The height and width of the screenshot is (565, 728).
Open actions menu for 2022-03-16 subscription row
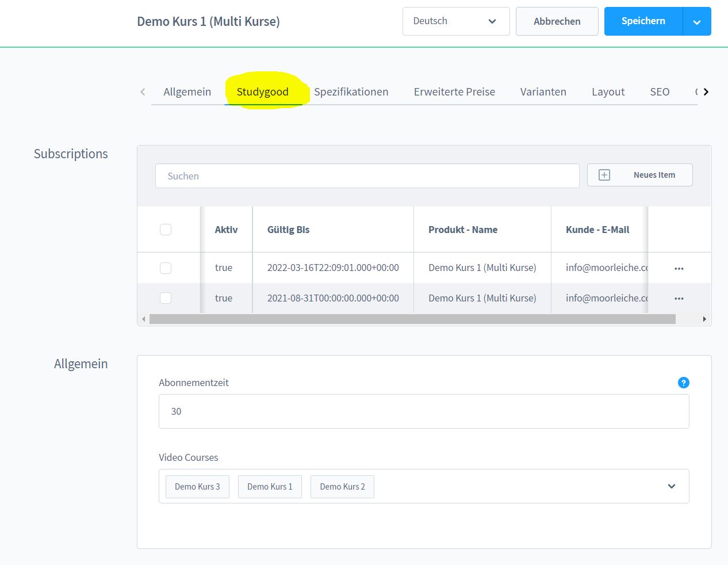pos(679,268)
